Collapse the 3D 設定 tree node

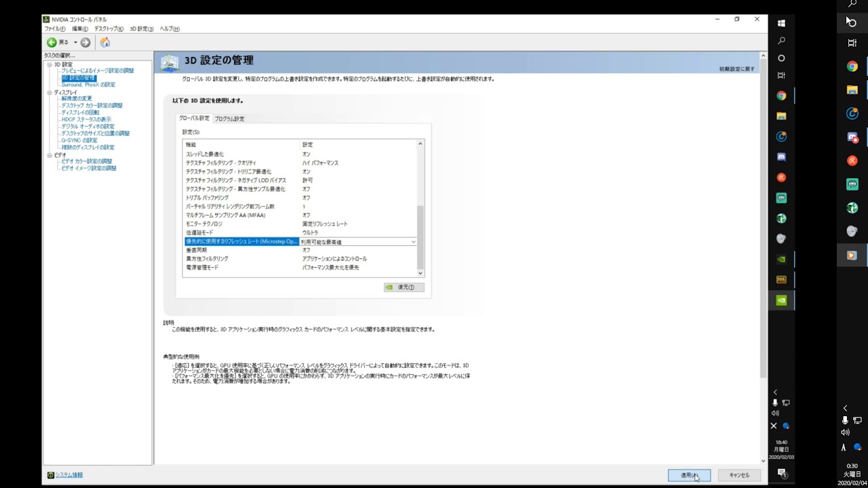(49, 64)
